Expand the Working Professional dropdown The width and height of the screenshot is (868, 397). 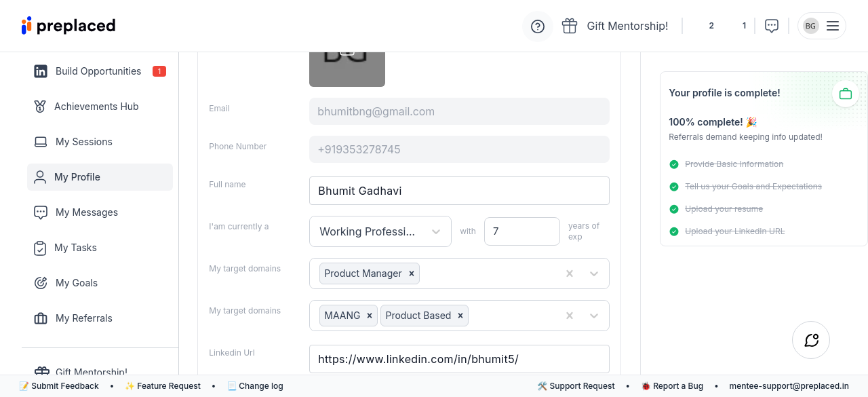[x=436, y=231]
